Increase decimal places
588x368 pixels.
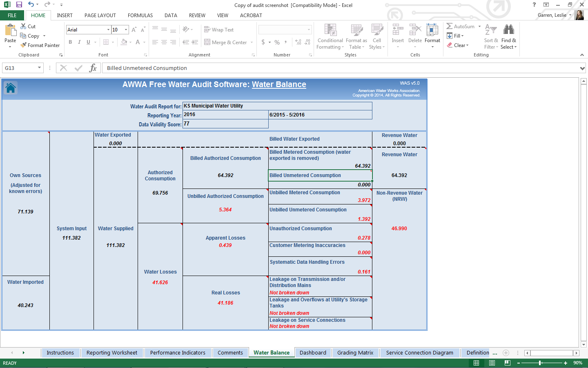(x=298, y=42)
